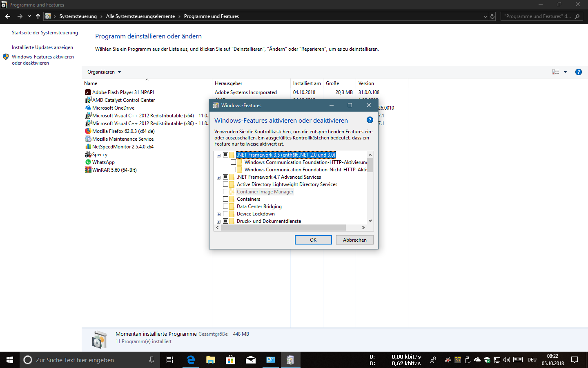The image size is (588, 368).
Task: Click Abbrechen in the Windows-Features dialog
Action: click(x=355, y=240)
